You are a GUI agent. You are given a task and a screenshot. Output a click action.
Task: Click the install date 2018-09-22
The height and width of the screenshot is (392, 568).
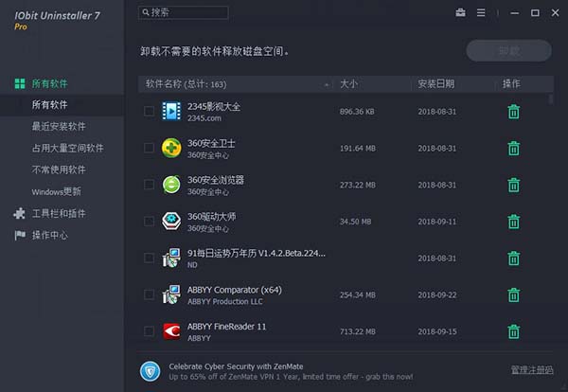pos(436,294)
